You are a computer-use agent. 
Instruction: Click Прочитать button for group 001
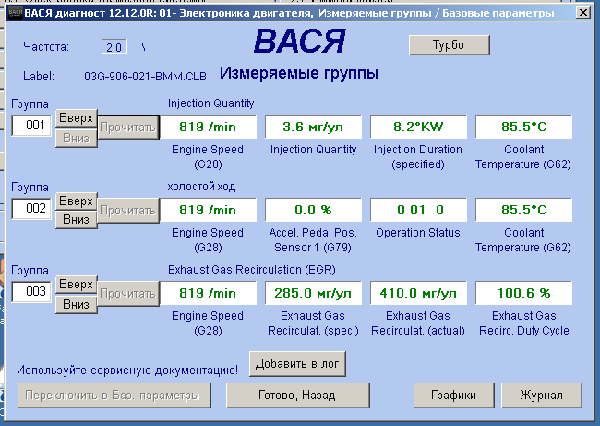click(128, 127)
